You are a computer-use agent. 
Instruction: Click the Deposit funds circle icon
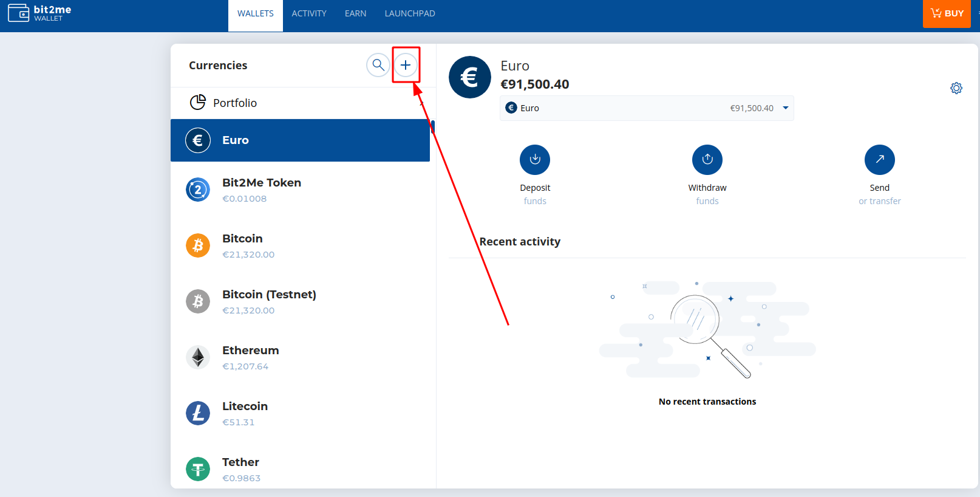(x=535, y=160)
